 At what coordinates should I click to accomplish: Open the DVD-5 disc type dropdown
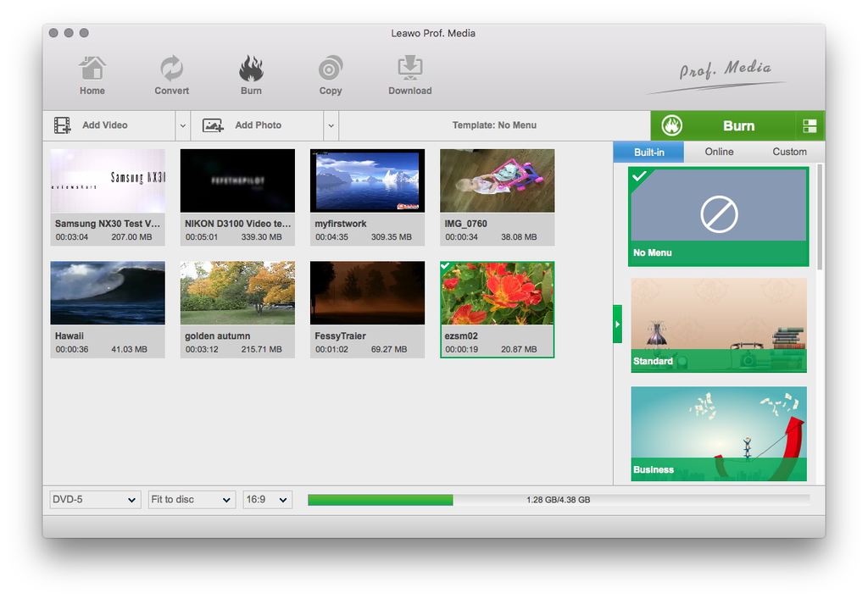(x=95, y=500)
